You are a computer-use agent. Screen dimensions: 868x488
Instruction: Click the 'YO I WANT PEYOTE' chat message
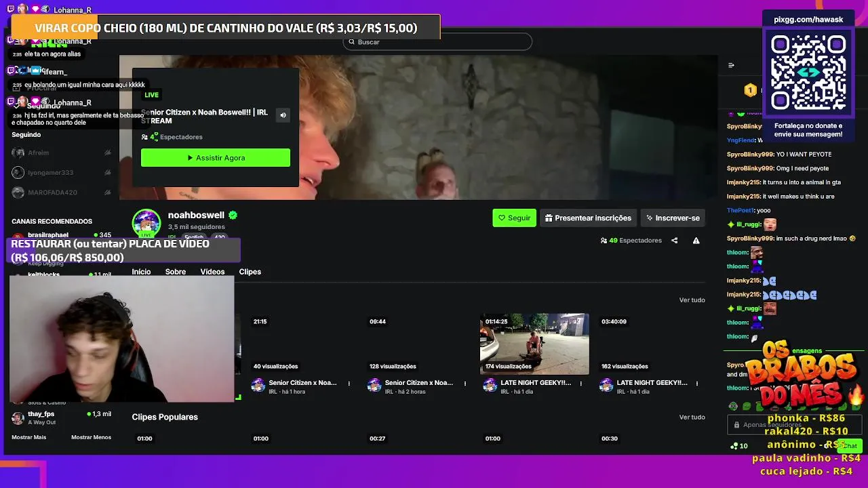804,155
